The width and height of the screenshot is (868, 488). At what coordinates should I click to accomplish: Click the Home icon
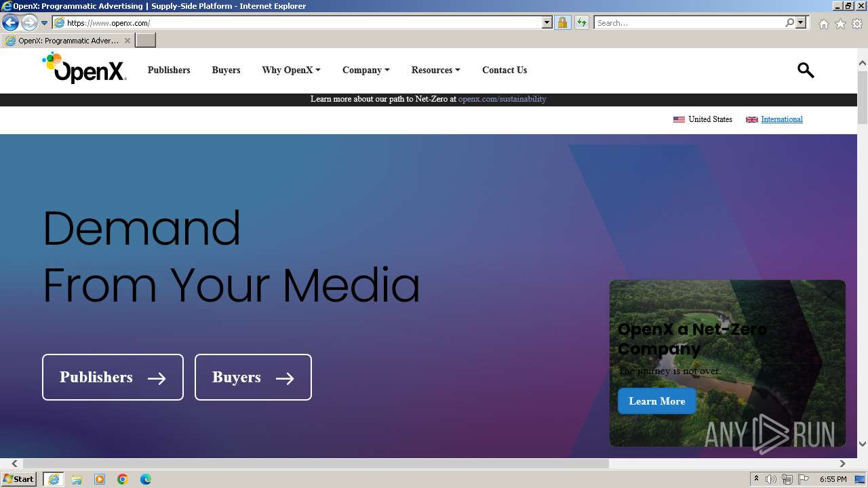(x=823, y=24)
